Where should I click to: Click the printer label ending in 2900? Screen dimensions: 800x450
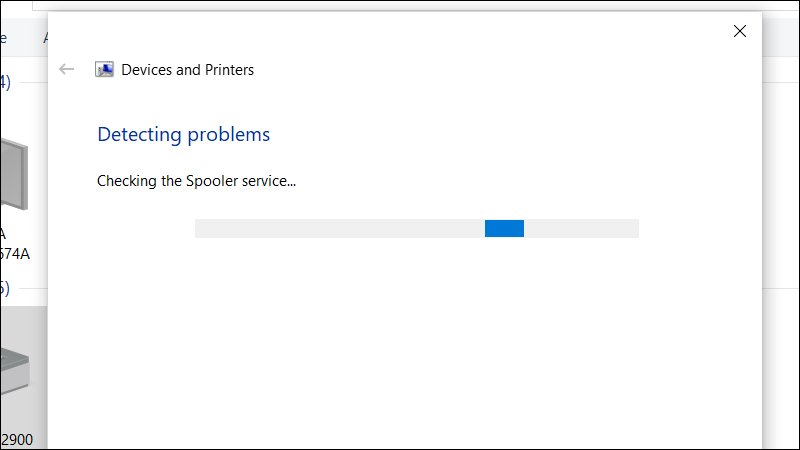15,440
